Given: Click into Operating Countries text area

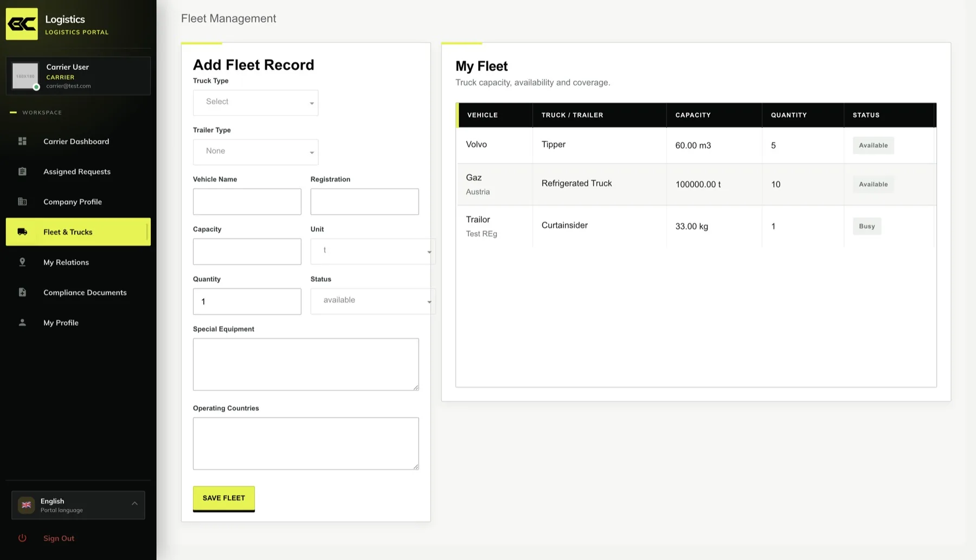Looking at the screenshot, I should pyautogui.click(x=306, y=443).
